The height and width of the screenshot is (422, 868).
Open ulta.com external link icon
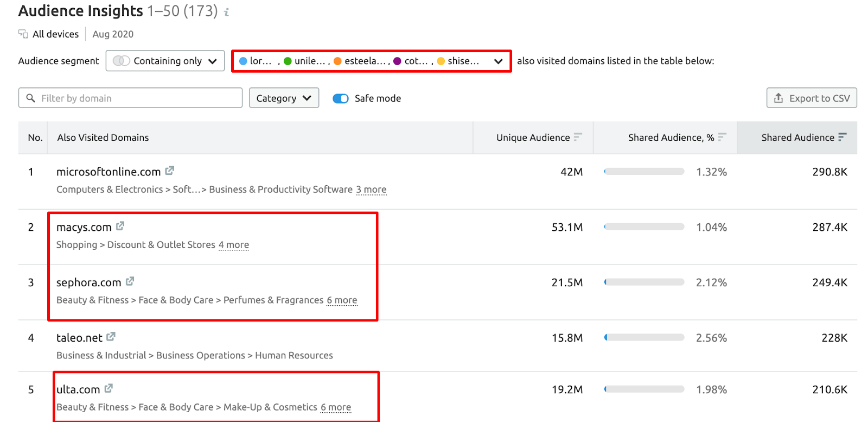109,388
